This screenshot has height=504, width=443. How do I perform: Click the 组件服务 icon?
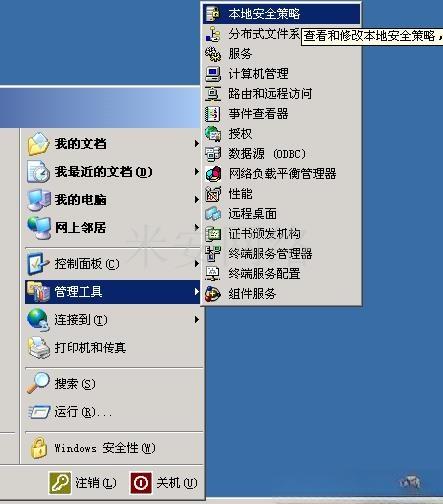[x=213, y=294]
